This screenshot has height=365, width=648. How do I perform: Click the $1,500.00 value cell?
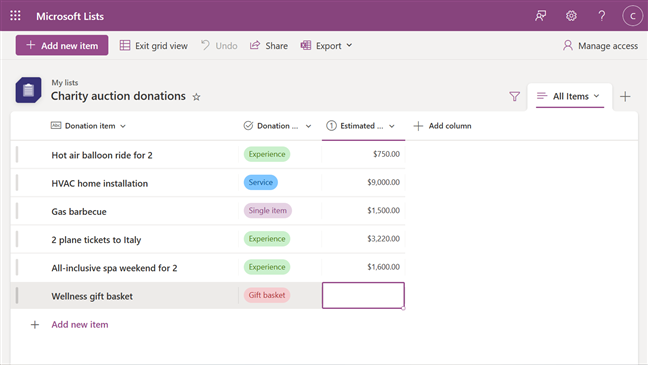pyautogui.click(x=363, y=210)
